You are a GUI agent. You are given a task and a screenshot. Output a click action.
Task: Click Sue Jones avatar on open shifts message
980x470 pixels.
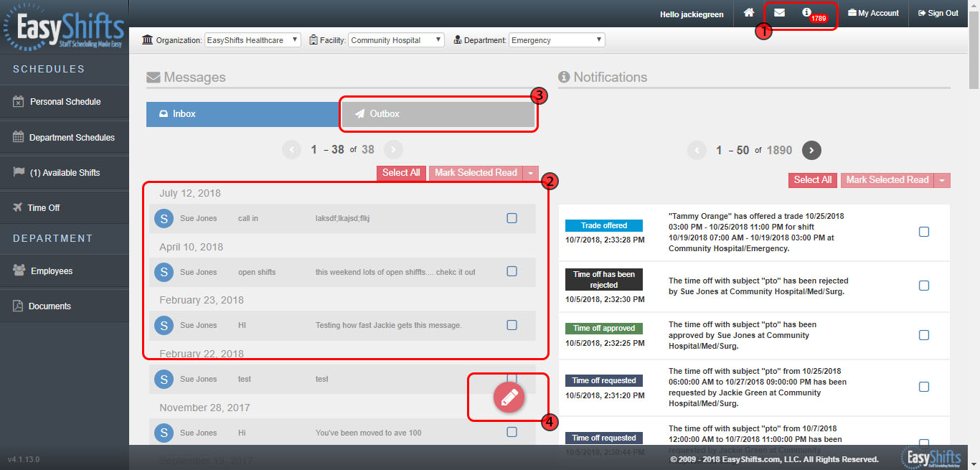[164, 272]
